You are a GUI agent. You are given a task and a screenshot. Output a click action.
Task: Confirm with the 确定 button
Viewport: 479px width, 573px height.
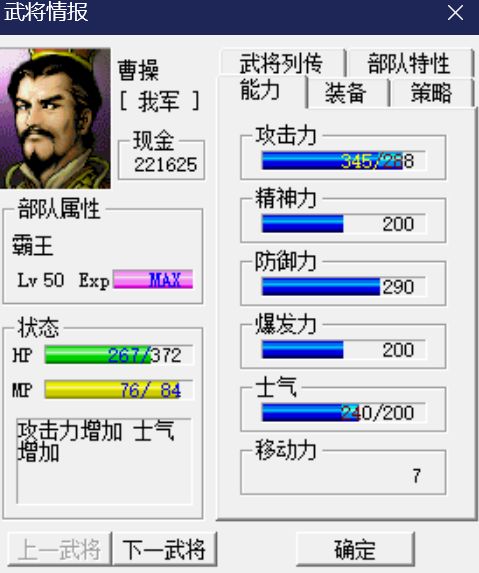coord(355,549)
